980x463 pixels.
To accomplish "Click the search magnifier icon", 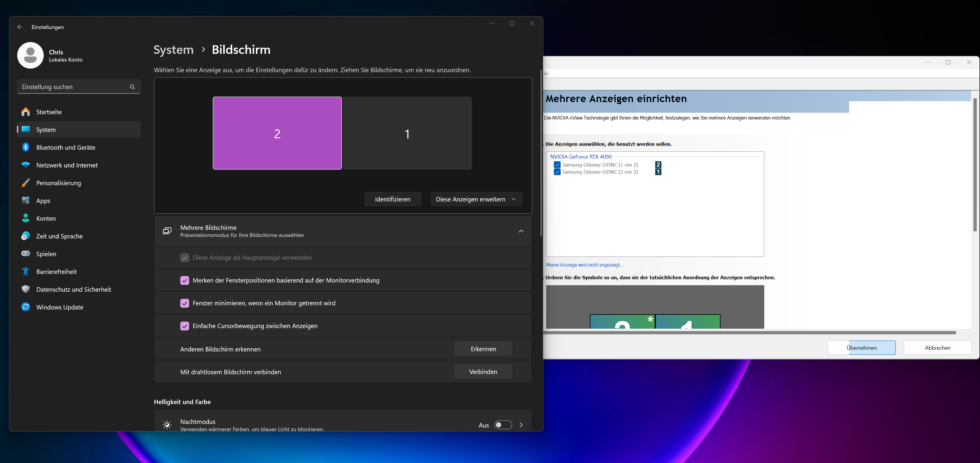I will (x=132, y=87).
